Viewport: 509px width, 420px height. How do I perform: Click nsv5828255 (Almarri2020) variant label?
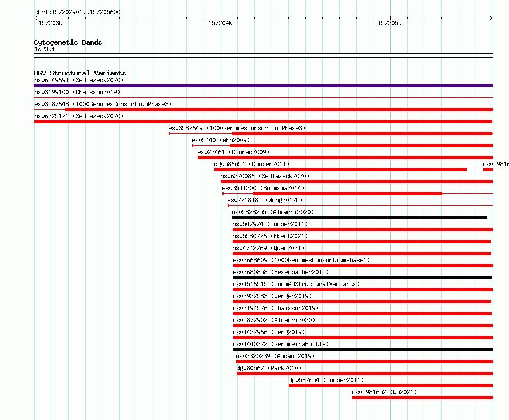[273, 212]
